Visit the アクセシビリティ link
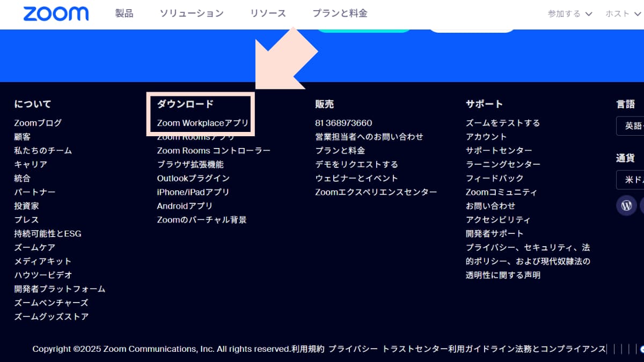Image resolution: width=644 pixels, height=362 pixels. [499, 220]
